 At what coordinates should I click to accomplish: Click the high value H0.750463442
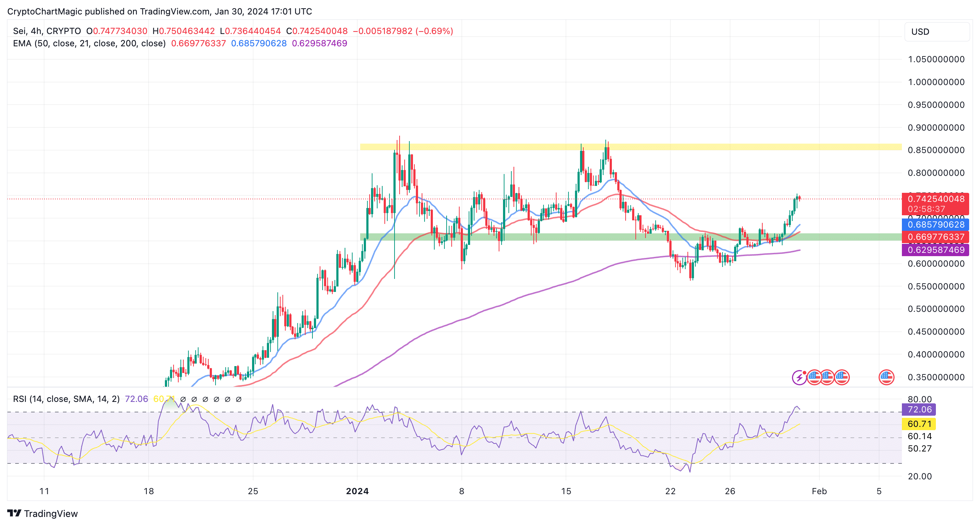184,31
